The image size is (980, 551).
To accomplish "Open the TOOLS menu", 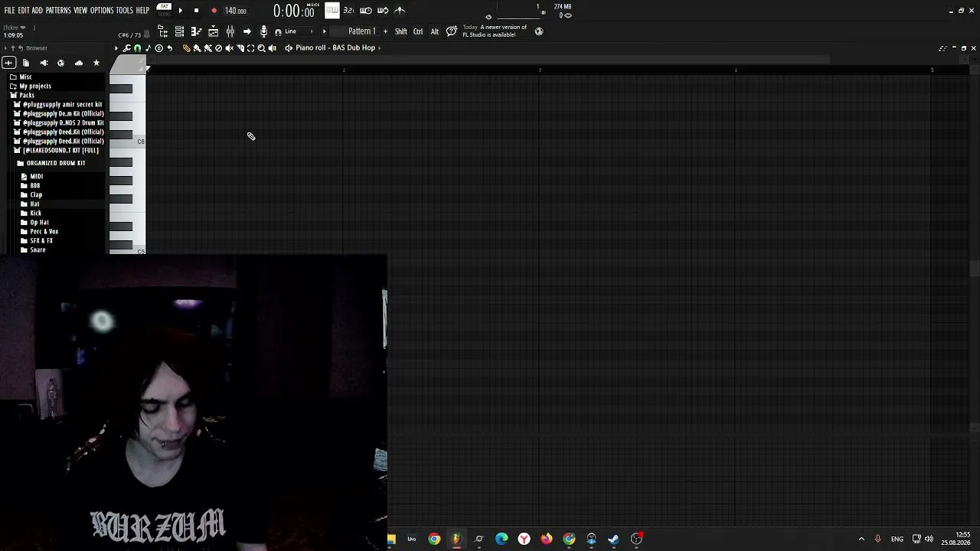I will coord(125,11).
